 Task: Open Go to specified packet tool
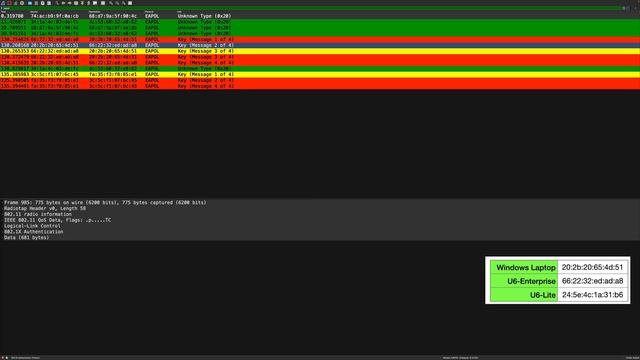[76, 3]
